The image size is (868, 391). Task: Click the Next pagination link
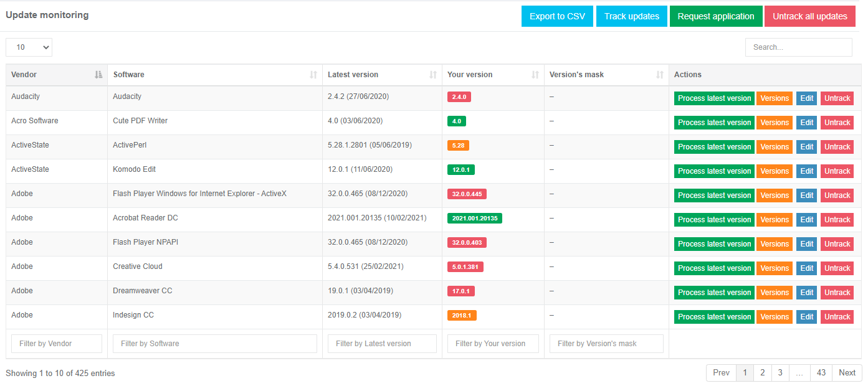[x=847, y=373]
